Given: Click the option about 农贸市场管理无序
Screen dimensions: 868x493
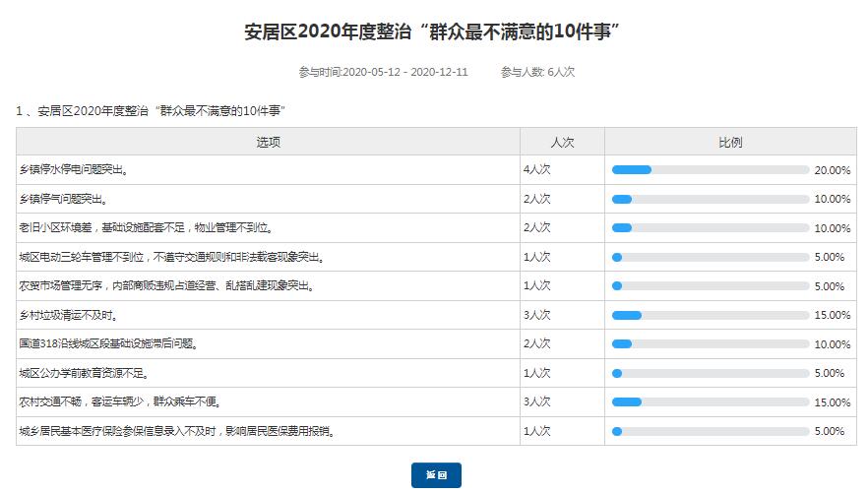Looking at the screenshot, I should click(166, 286).
